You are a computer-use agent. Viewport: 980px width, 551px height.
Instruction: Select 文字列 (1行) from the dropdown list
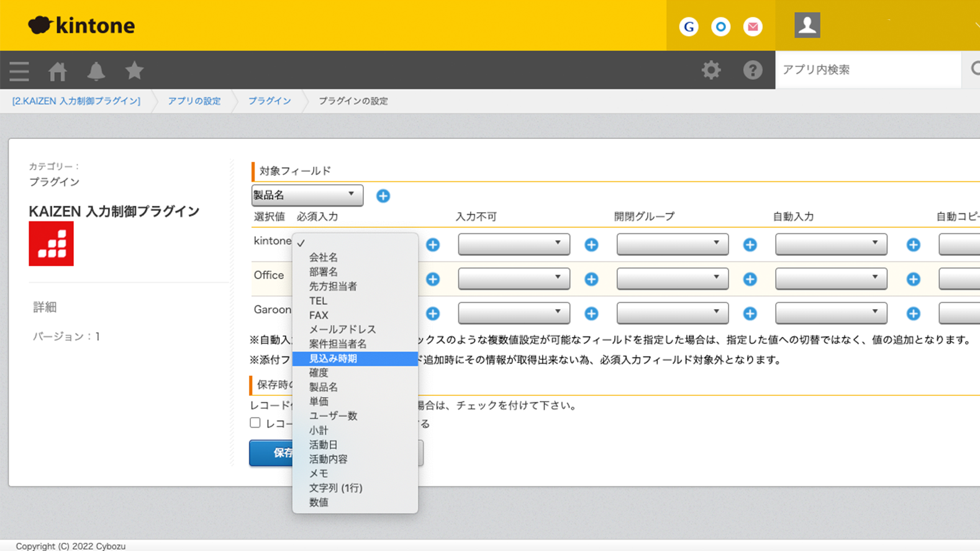pos(355,488)
